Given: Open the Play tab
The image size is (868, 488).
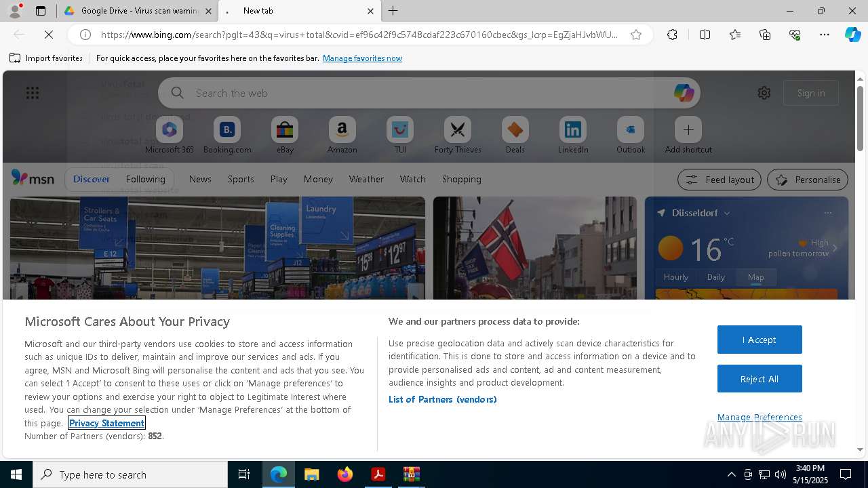Looking at the screenshot, I should tap(279, 179).
